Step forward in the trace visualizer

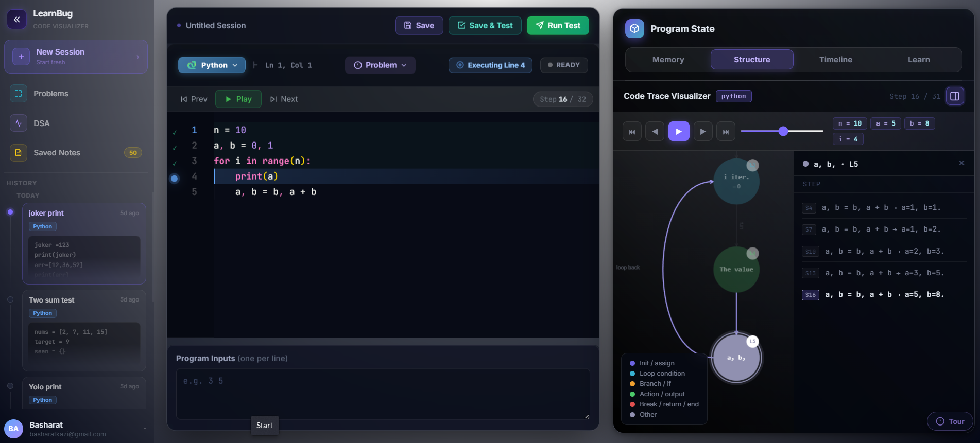click(703, 132)
